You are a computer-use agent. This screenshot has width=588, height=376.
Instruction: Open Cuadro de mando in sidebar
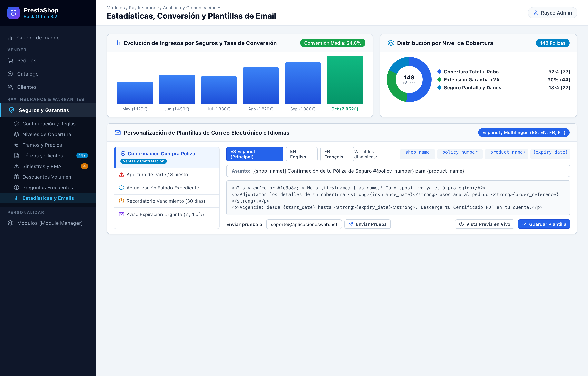(x=48, y=38)
